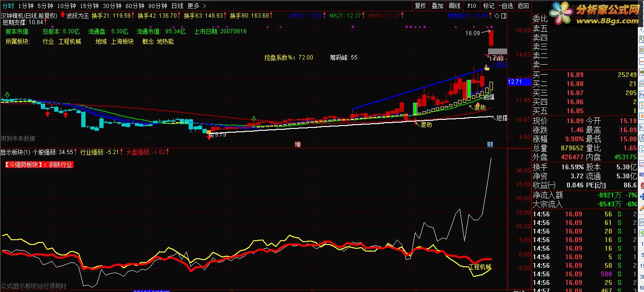Expand the 更多 periods menu

pyautogui.click(x=196, y=6)
